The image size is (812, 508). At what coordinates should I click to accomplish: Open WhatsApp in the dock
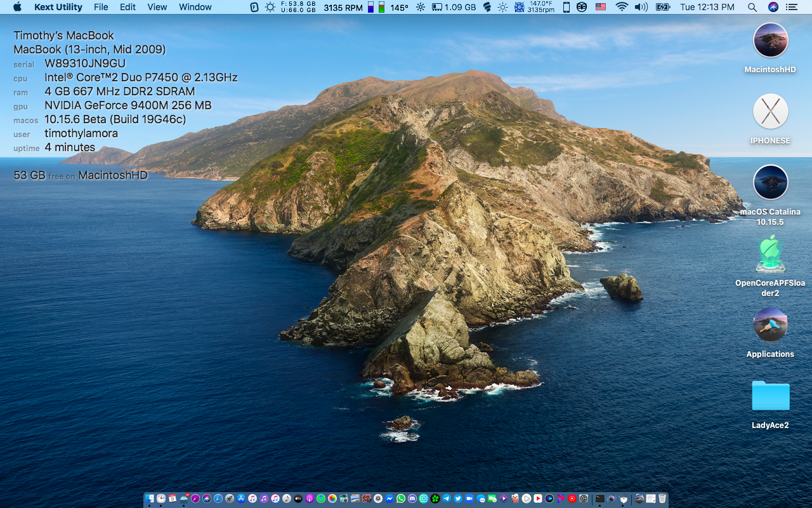pos(401,498)
